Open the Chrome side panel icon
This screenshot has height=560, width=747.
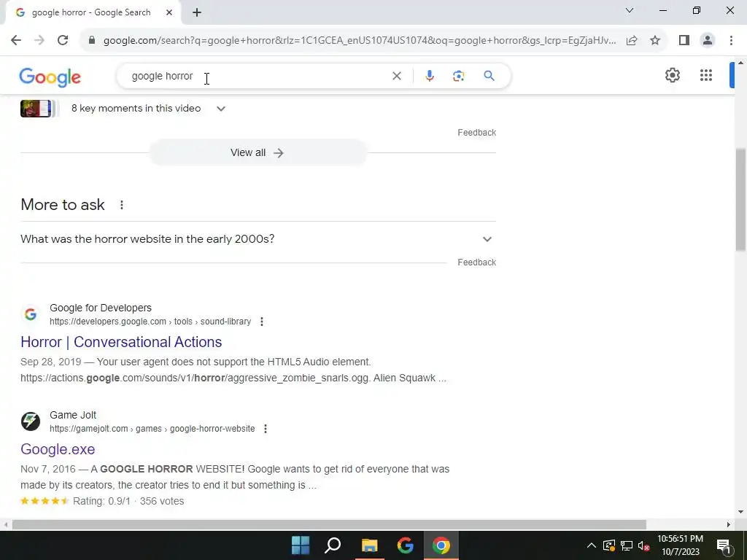[684, 41]
